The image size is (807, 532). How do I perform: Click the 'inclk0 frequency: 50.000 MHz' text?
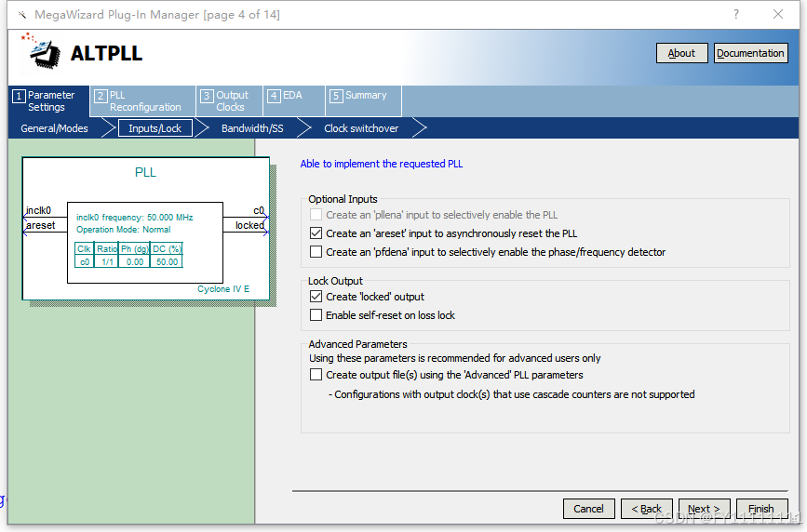(135, 217)
